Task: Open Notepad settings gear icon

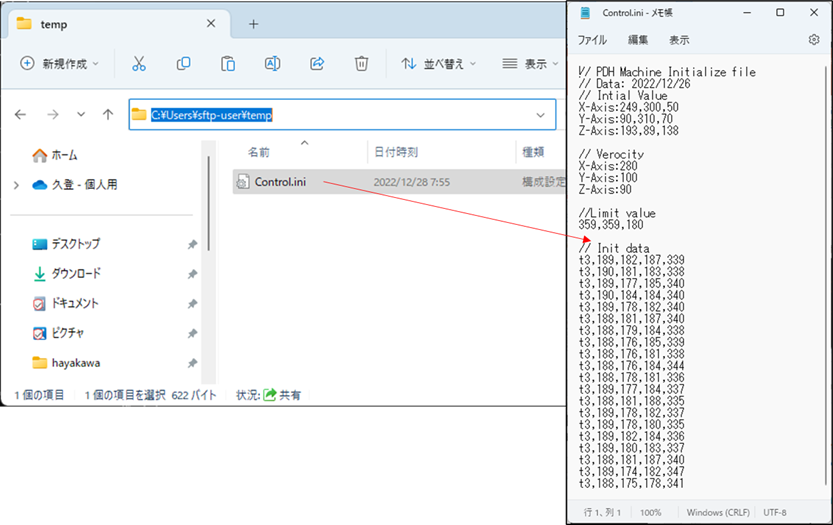Action: point(813,40)
